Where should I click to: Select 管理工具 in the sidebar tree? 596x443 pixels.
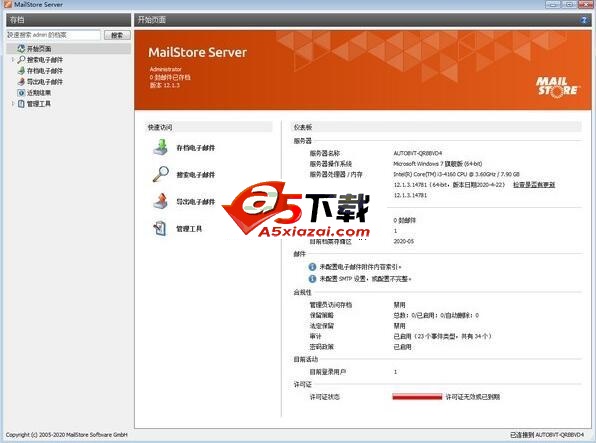pos(38,104)
